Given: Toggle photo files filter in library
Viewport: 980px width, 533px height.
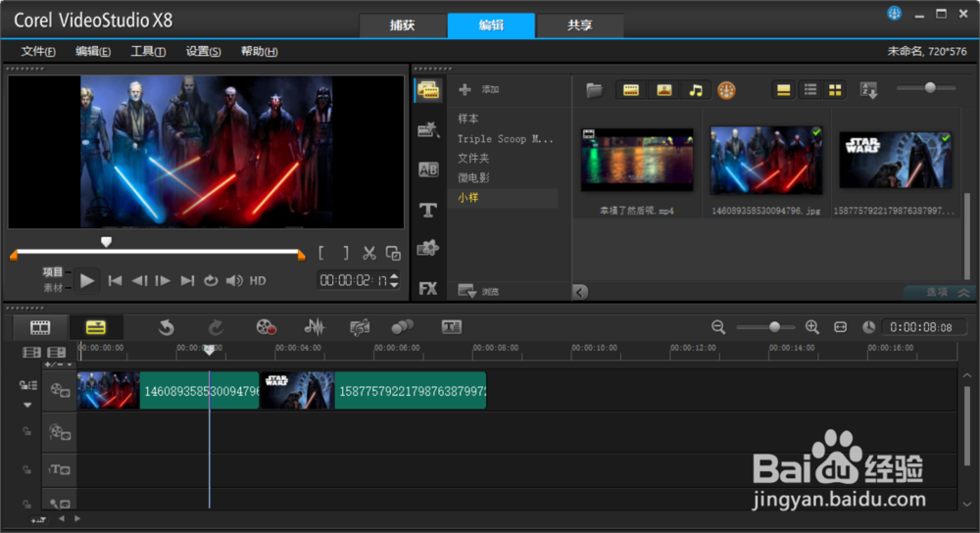Looking at the screenshot, I should 663,90.
